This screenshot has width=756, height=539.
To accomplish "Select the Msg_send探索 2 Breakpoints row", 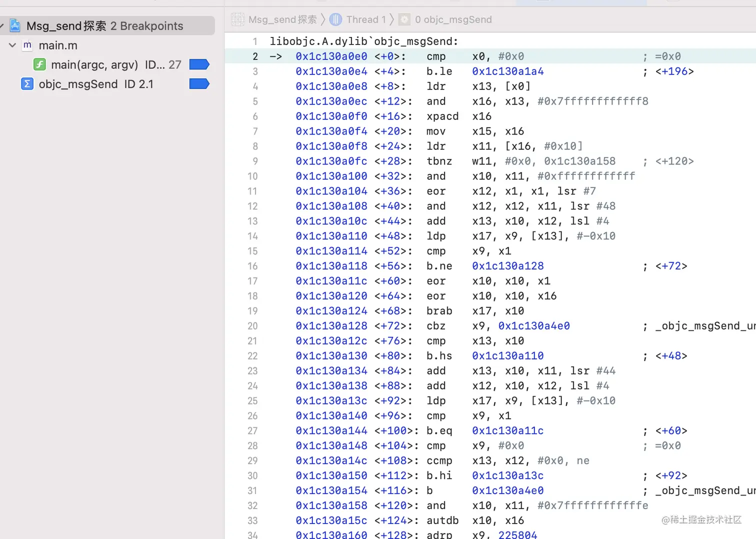I will point(107,25).
